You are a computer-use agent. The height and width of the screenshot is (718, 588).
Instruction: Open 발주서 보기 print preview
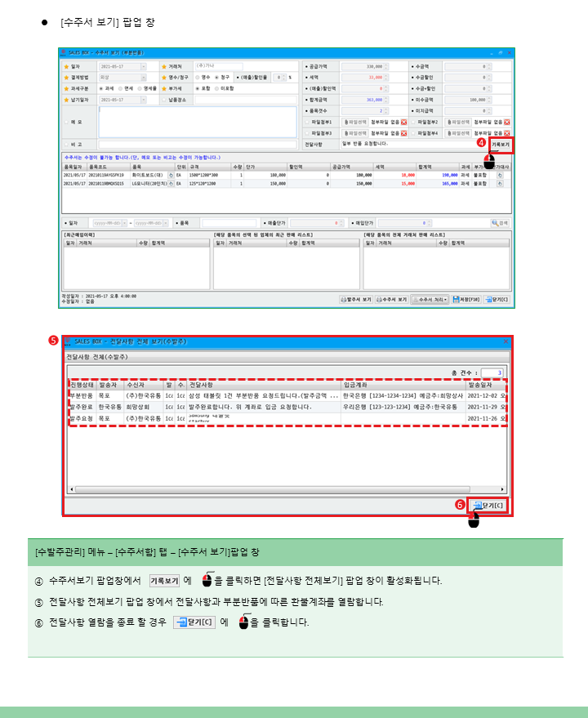click(356, 300)
